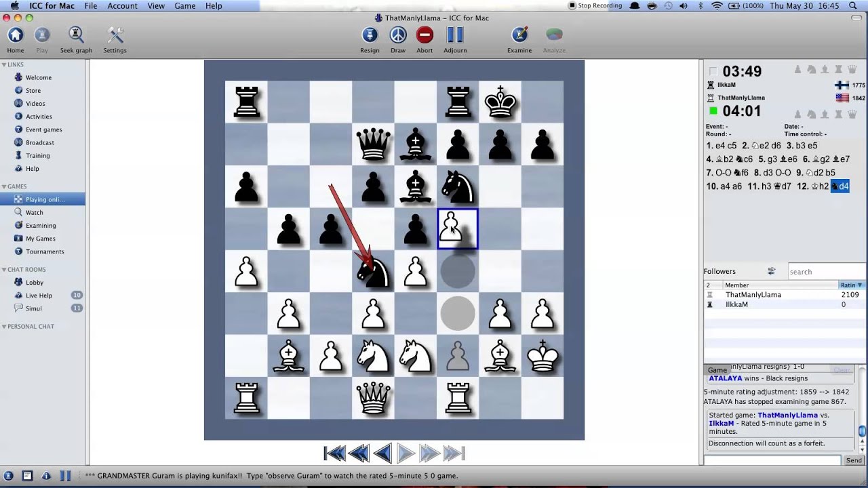Viewport: 868px width, 488px height.
Task: Select Examining under Games
Action: pyautogui.click(x=41, y=226)
